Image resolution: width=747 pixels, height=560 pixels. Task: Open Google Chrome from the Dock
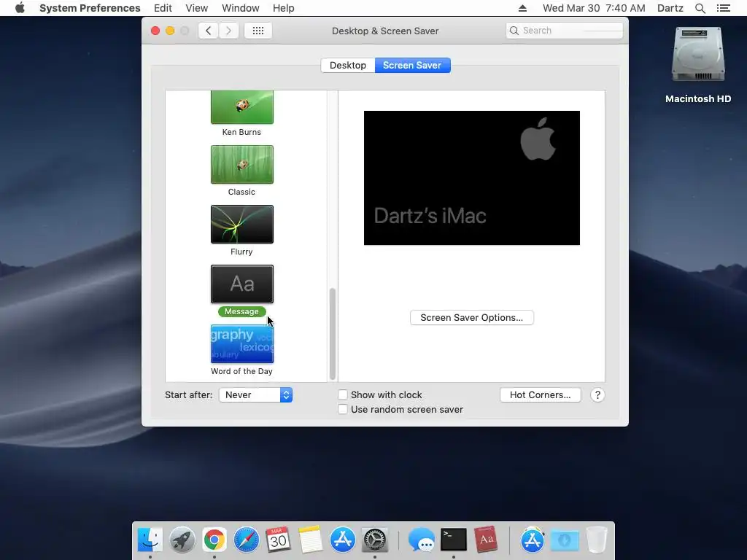tap(214, 540)
